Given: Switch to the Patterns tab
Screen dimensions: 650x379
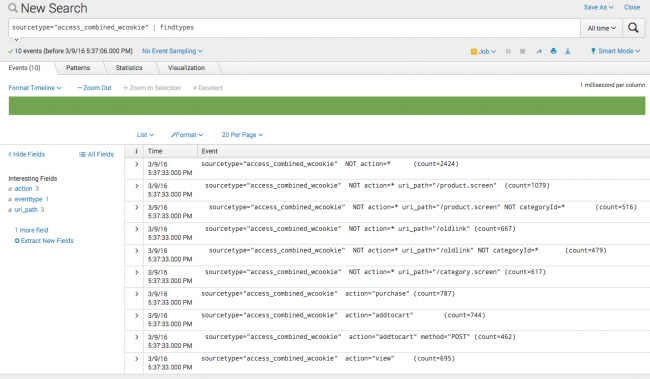Looking at the screenshot, I should click(78, 68).
